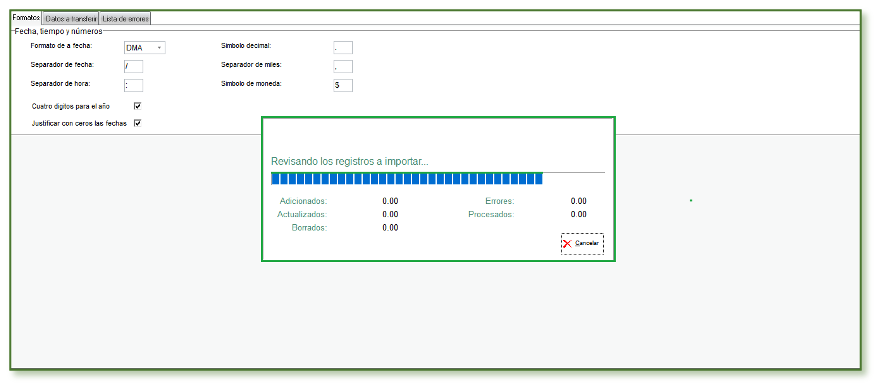Screen dimensions: 881x387
Task: Click the Símbolo decimal input field
Action: click(343, 48)
